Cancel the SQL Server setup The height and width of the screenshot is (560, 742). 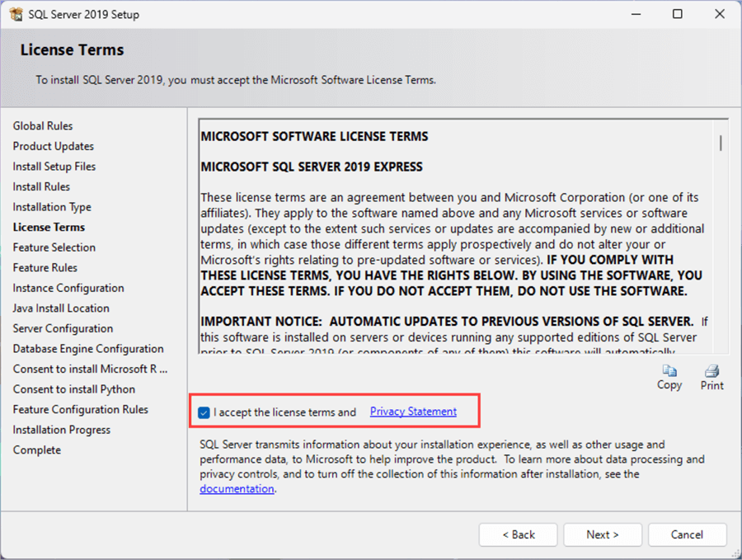tap(687, 534)
